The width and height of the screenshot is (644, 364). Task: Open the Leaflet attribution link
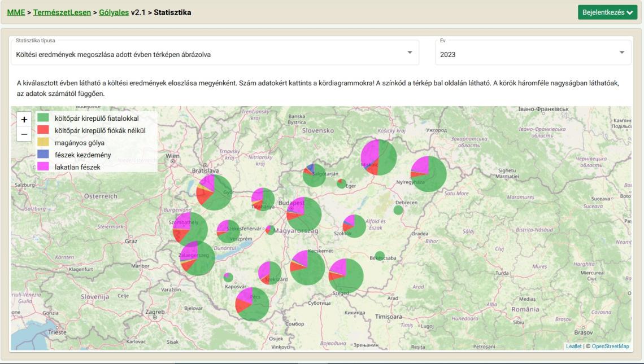tap(573, 347)
